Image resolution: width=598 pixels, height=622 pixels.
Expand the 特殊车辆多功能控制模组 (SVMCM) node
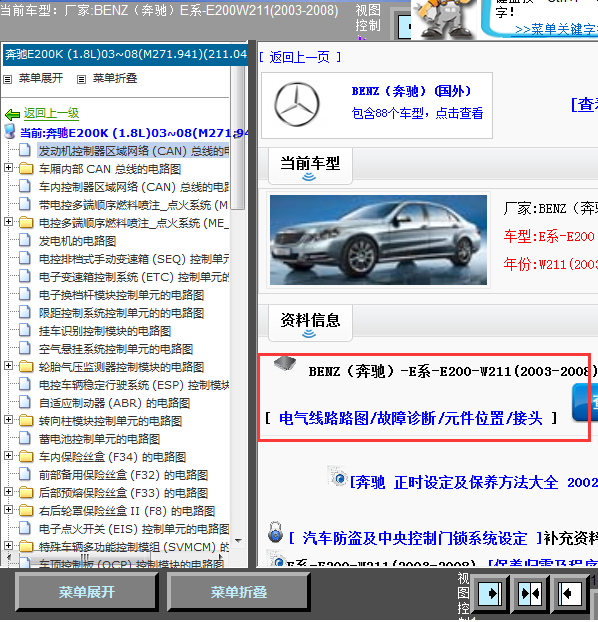(x=8, y=545)
